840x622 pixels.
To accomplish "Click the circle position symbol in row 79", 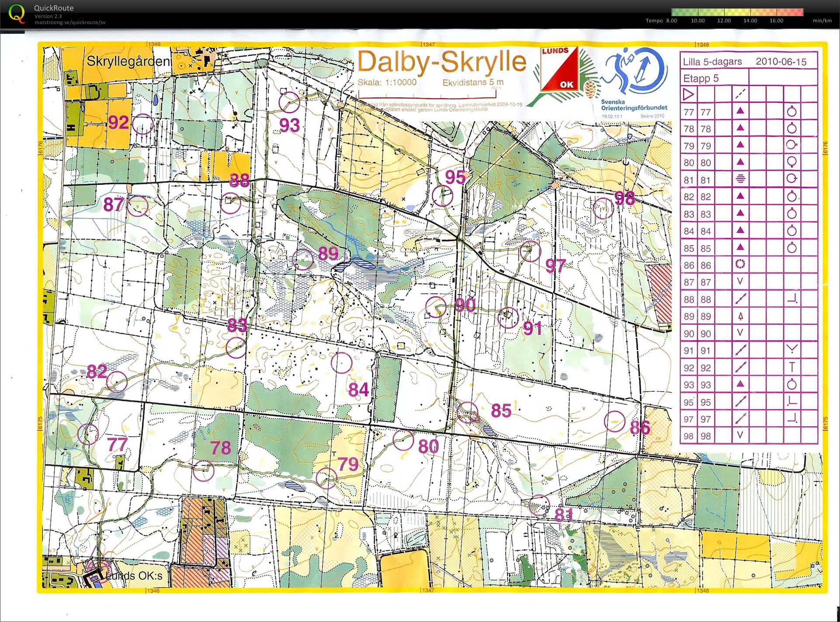I will (x=792, y=145).
